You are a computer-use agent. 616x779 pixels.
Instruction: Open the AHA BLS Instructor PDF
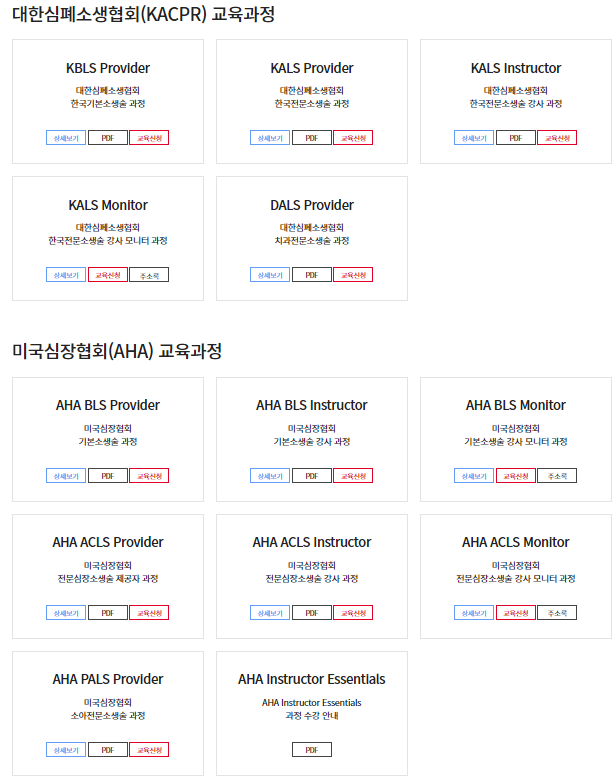point(312,476)
